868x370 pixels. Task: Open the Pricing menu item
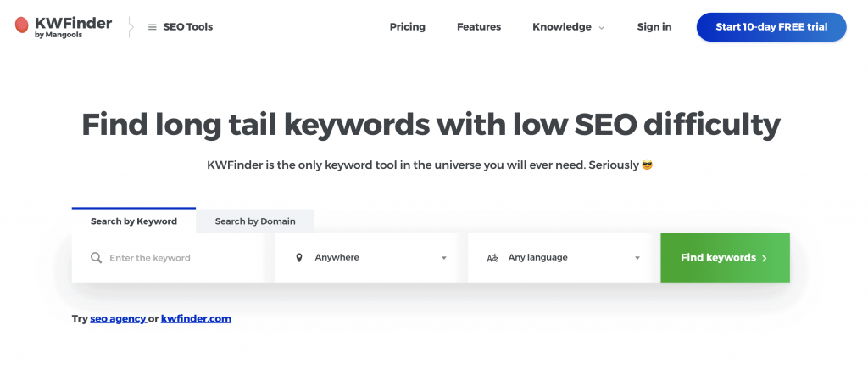[x=408, y=26]
